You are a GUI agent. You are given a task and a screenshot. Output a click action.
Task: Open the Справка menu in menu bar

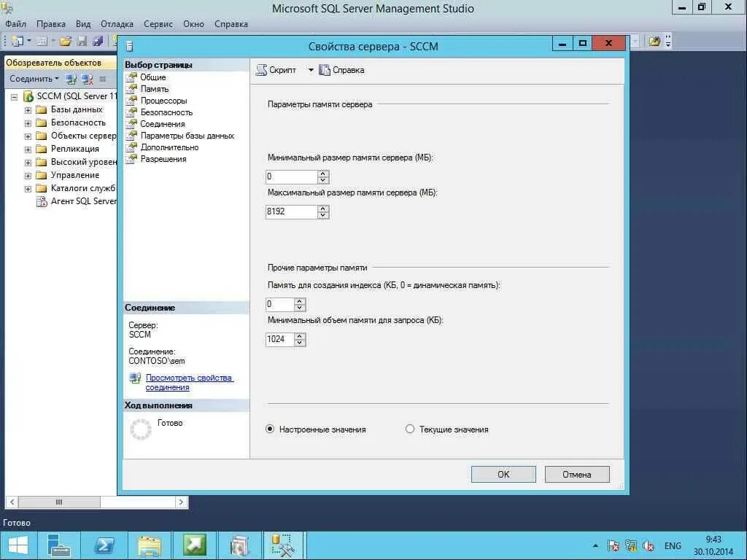point(231,24)
